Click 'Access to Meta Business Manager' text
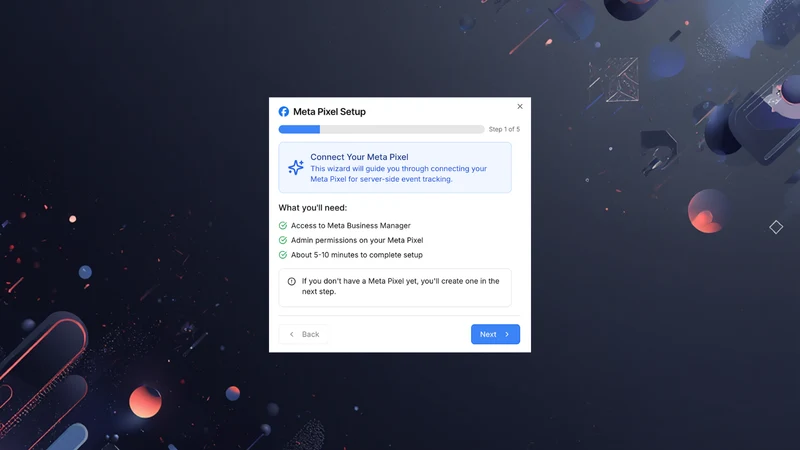 click(351, 226)
